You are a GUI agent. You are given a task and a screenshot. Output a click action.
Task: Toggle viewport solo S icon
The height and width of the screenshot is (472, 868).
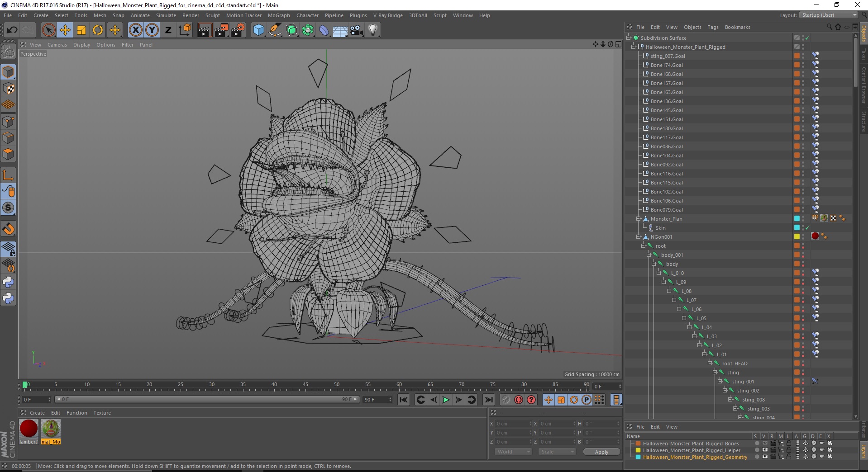[8, 208]
